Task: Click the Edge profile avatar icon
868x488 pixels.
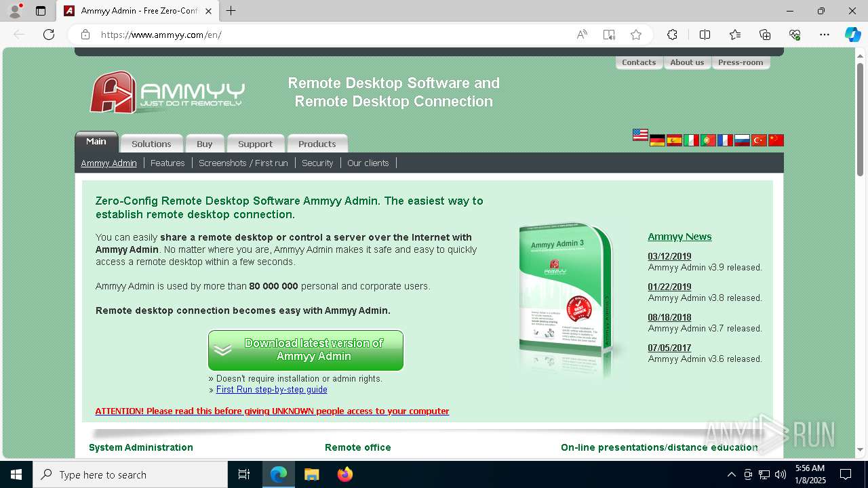Action: [x=15, y=11]
